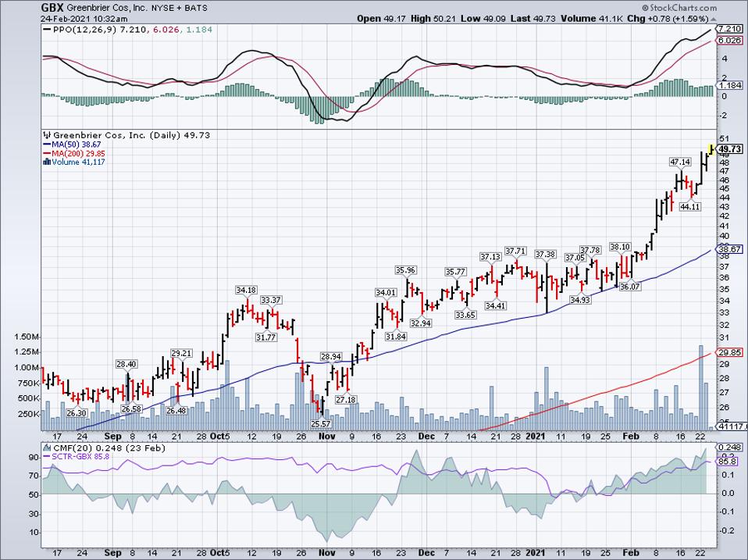The height and width of the screenshot is (560, 748).
Task: Click the yellow highlighted latest price bar
Action: tap(711, 149)
